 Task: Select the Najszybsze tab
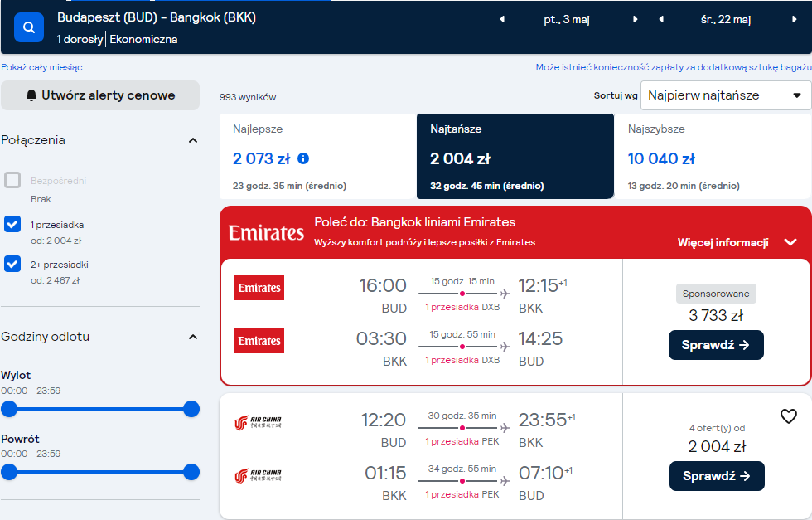(713, 156)
